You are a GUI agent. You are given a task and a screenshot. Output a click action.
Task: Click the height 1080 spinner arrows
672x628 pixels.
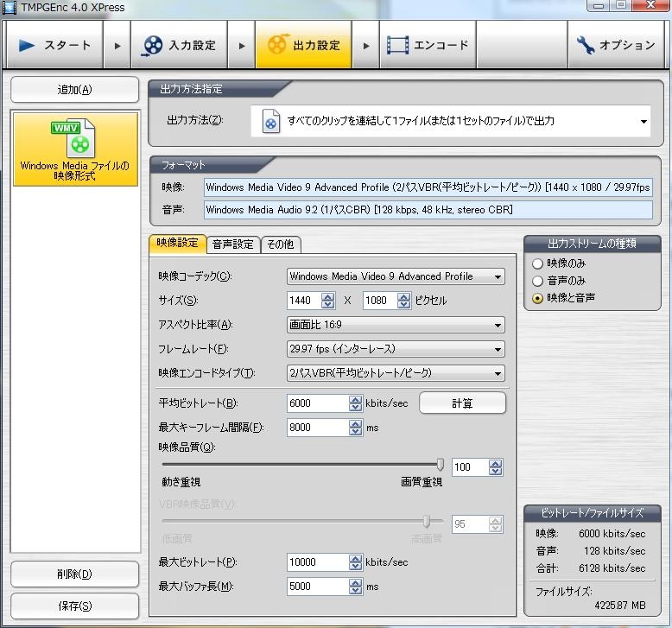pos(403,301)
